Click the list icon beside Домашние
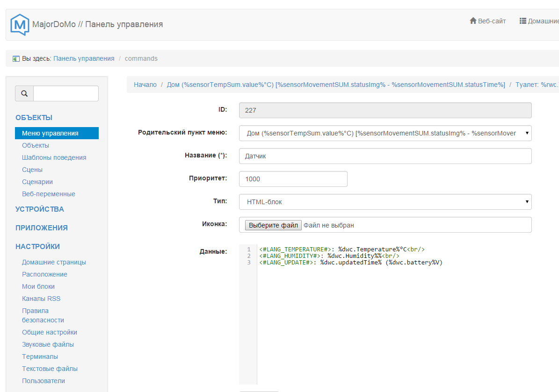Image resolution: width=559 pixels, height=392 pixels. [523, 21]
